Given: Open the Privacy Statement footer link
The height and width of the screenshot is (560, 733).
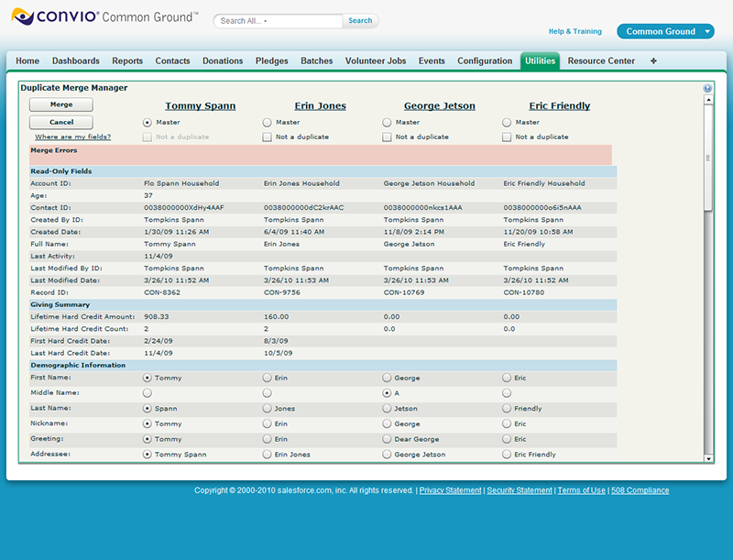Looking at the screenshot, I should coord(450,490).
